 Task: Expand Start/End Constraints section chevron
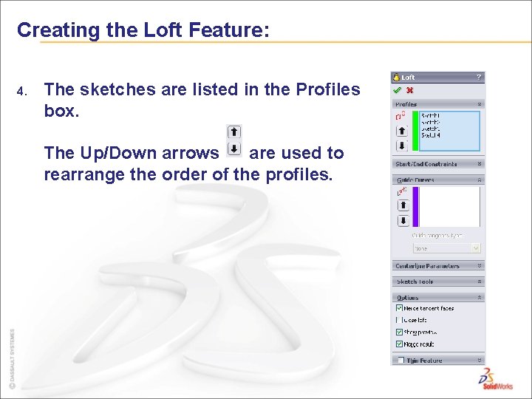pos(480,164)
